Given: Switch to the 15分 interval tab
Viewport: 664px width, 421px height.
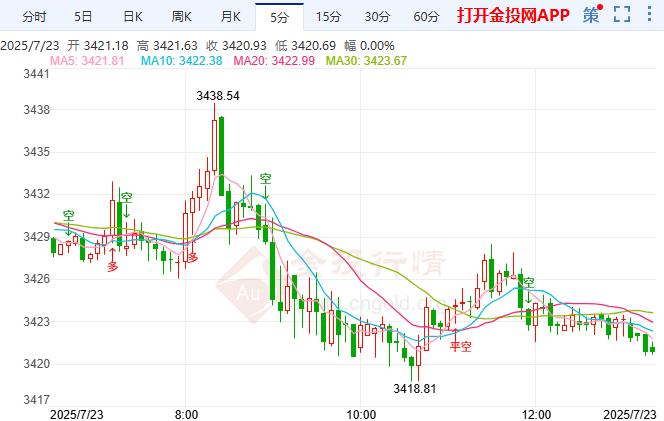Looking at the screenshot, I should pyautogui.click(x=328, y=17).
